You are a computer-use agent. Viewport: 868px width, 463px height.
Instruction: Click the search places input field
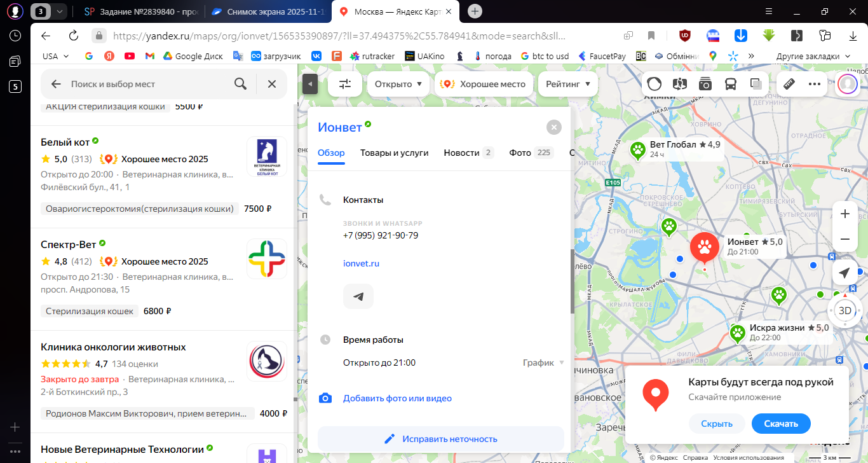(x=147, y=84)
